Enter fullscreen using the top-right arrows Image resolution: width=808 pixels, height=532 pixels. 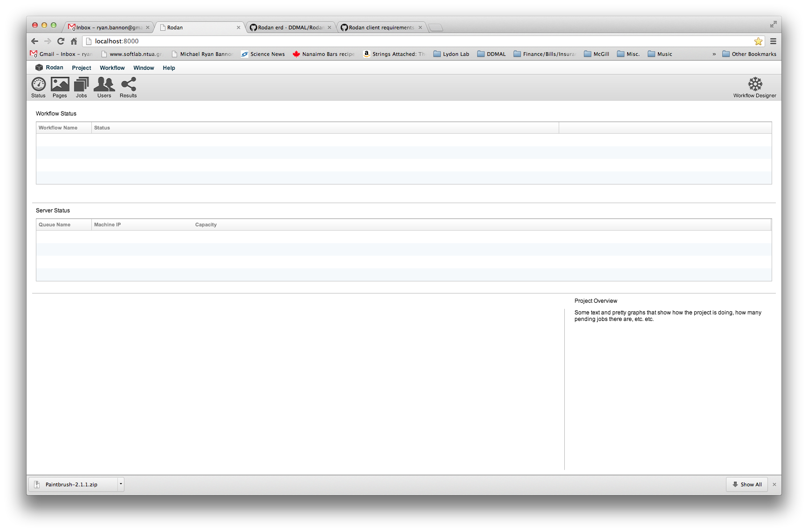773,24
